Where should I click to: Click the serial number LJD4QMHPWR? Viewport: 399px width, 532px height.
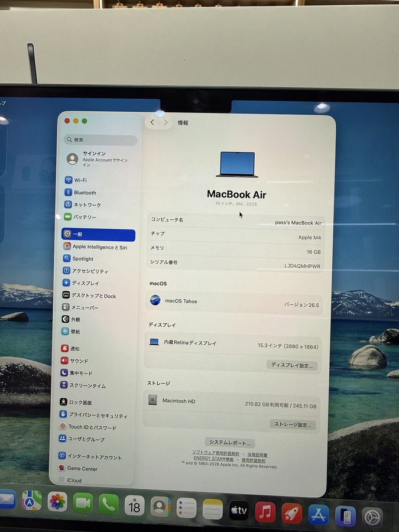pos(302,266)
